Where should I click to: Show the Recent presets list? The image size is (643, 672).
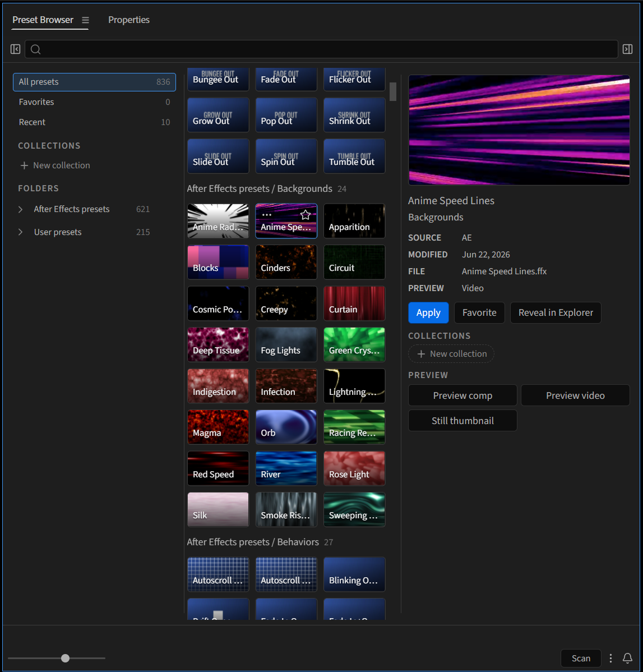pos(94,122)
